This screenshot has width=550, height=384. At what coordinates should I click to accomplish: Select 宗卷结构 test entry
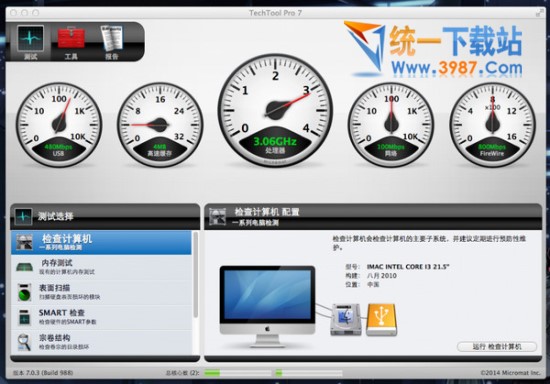click(101, 342)
